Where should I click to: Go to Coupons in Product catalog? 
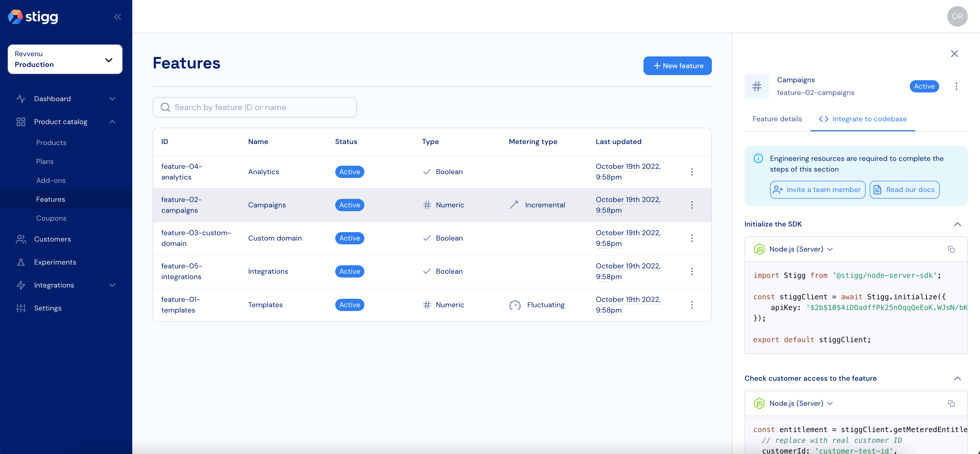point(51,218)
